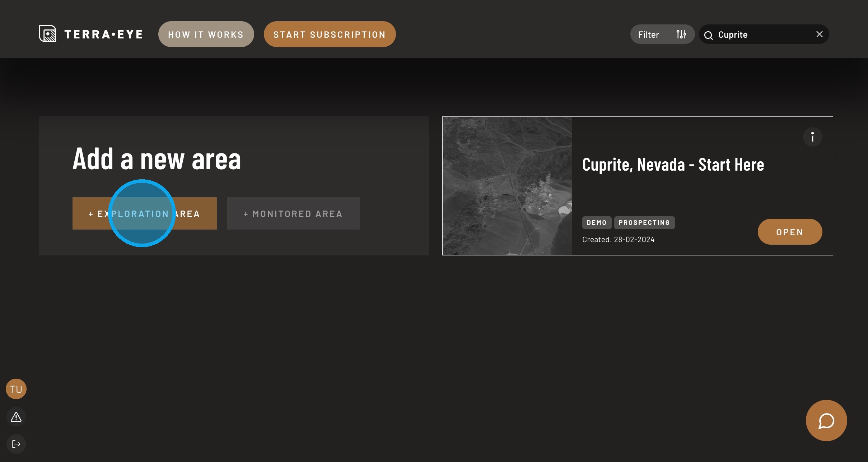This screenshot has width=868, height=462.
Task: Click the PROSPECTING tag
Action: coord(644,223)
